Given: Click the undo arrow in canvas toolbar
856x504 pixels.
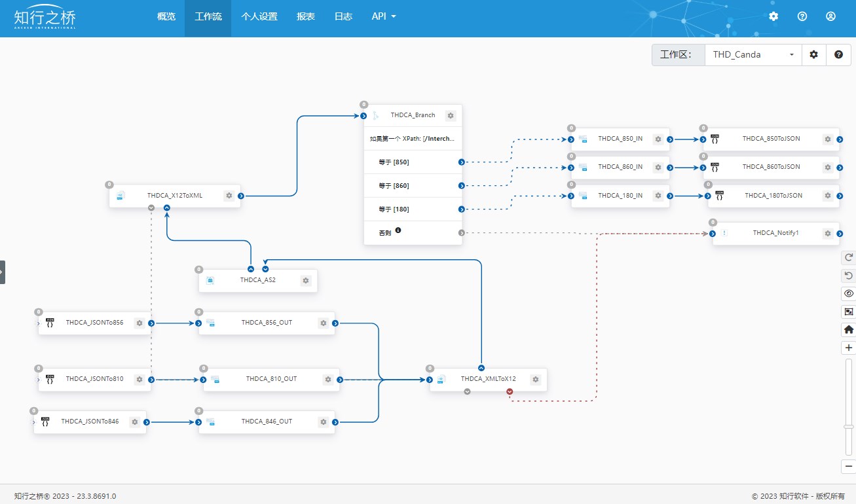Looking at the screenshot, I should (x=849, y=276).
